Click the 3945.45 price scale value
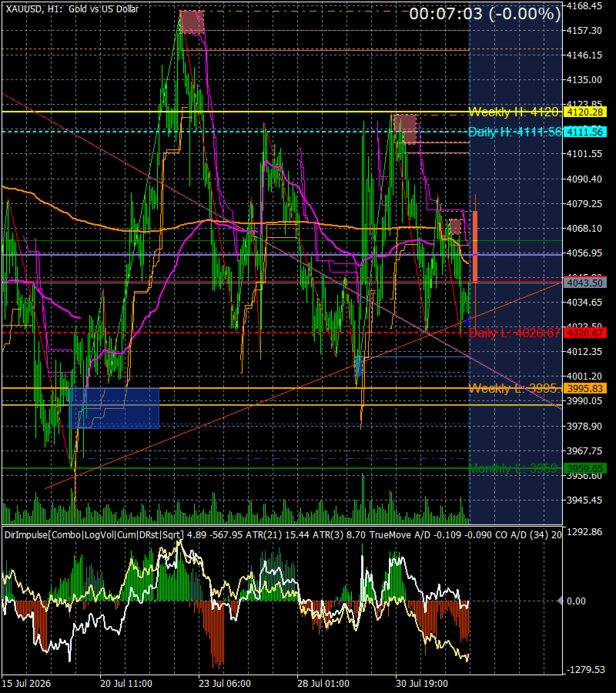This screenshot has height=693, width=616. point(584,500)
